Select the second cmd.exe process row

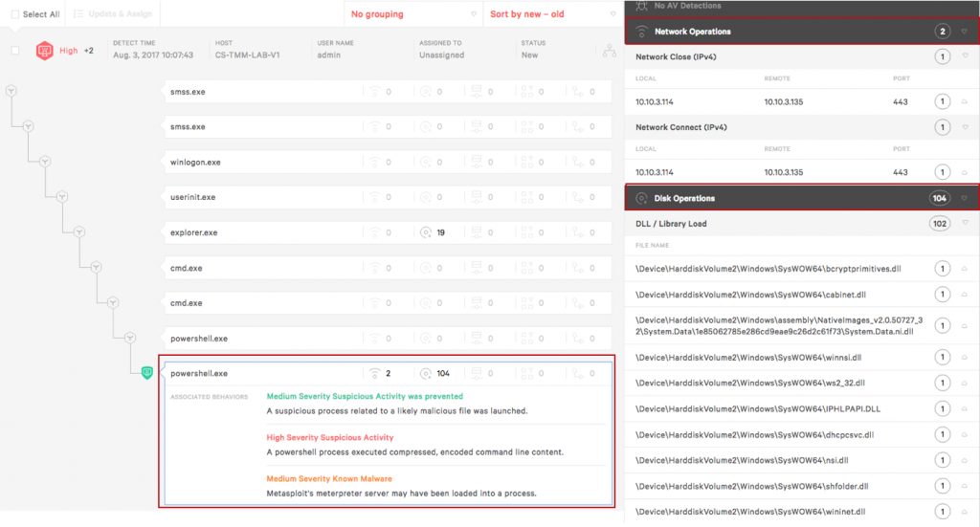tap(389, 303)
